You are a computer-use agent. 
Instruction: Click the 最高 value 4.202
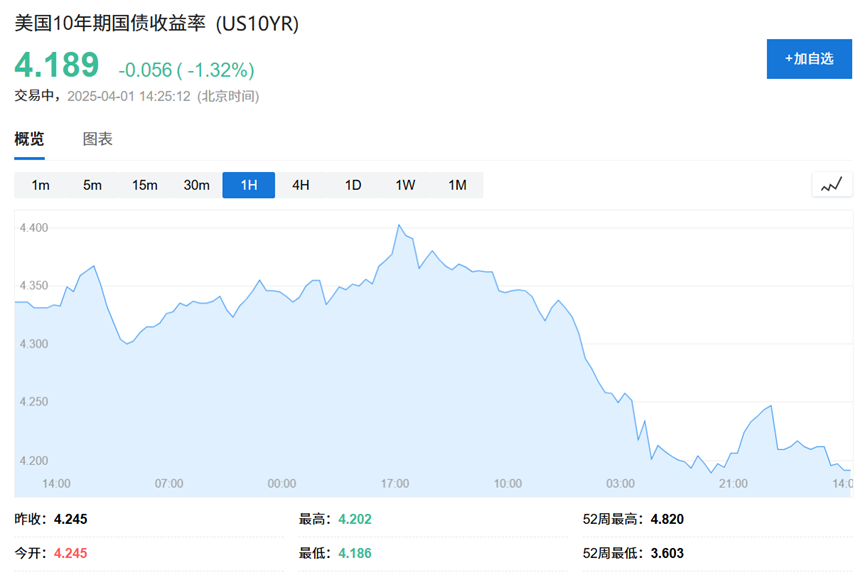point(355,519)
